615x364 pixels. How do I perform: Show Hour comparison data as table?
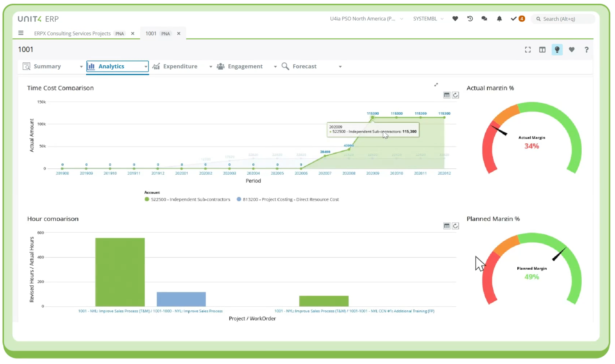tap(447, 226)
